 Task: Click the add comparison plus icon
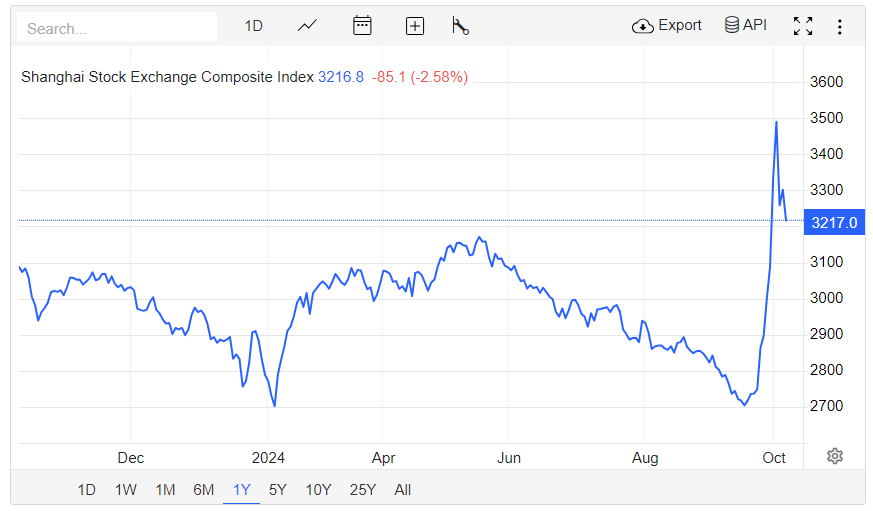tap(415, 26)
